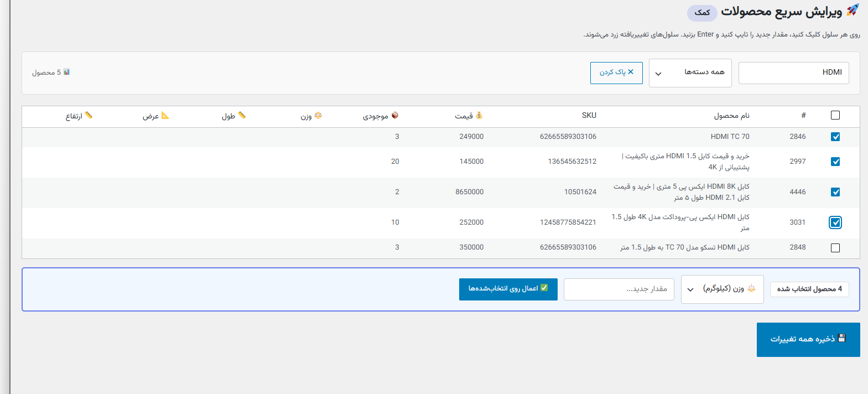
Task: Click the SKU cell 136545632512
Action: click(x=572, y=162)
